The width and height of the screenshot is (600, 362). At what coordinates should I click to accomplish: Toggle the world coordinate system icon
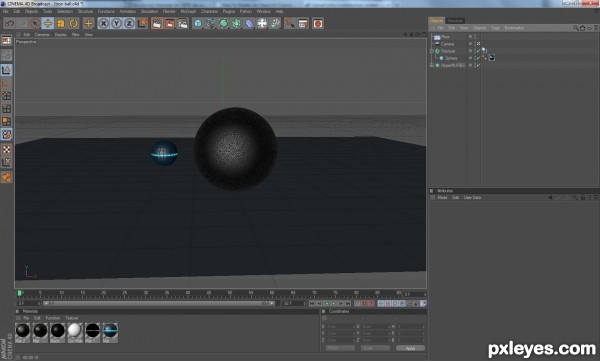142,24
